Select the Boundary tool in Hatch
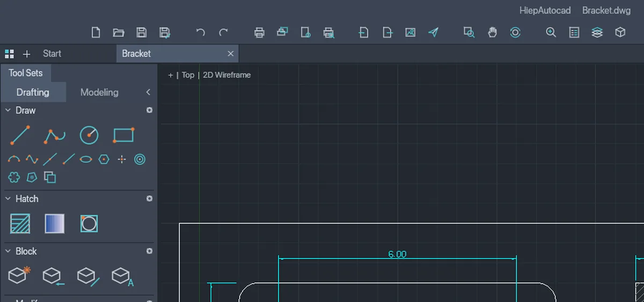Screen dimensions: 644x302 tap(89, 224)
